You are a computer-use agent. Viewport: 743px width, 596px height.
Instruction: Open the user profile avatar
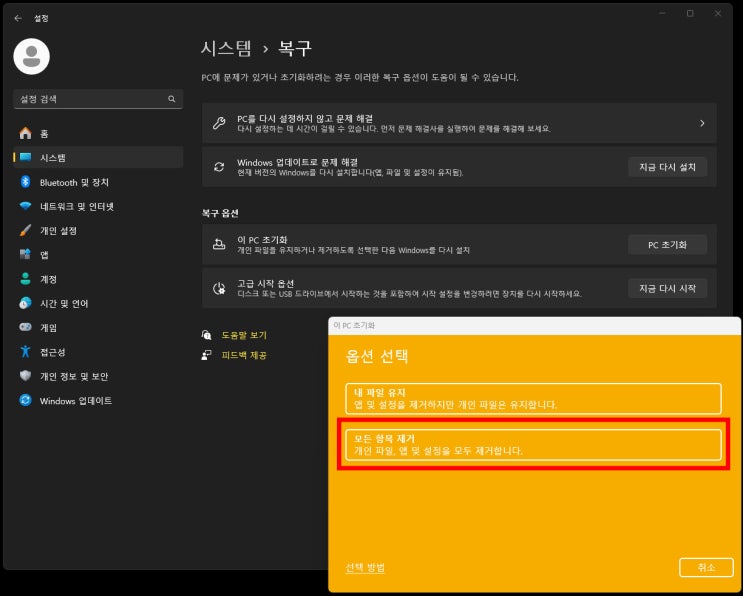coord(32,56)
